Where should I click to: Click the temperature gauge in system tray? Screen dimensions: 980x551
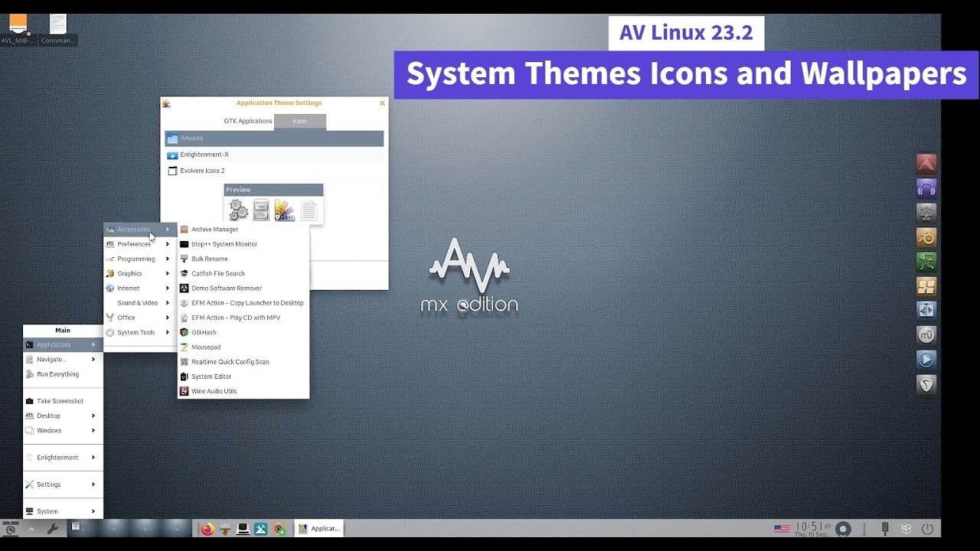pyautogui.click(x=864, y=529)
